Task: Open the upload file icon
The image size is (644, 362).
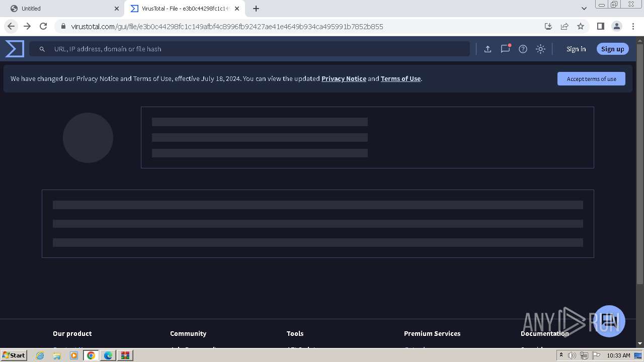Action: coord(488,49)
